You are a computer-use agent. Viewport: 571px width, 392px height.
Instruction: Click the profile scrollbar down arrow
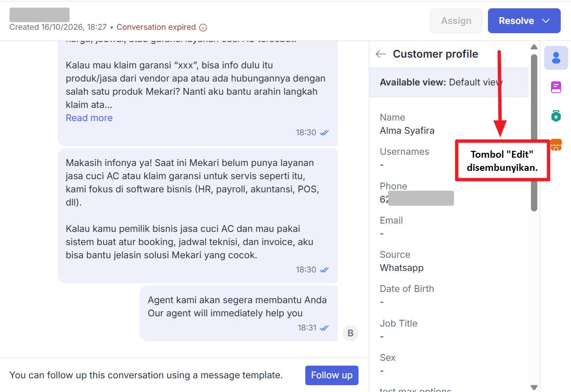pyautogui.click(x=534, y=387)
